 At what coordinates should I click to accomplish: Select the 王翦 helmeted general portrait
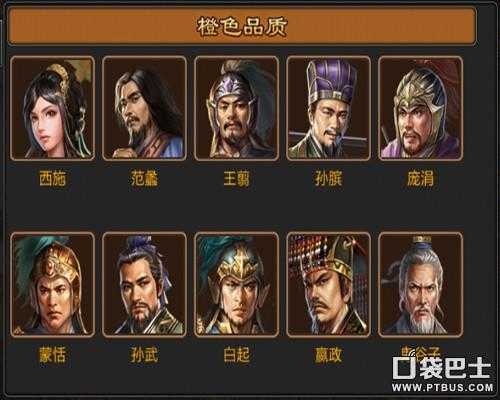click(x=236, y=108)
